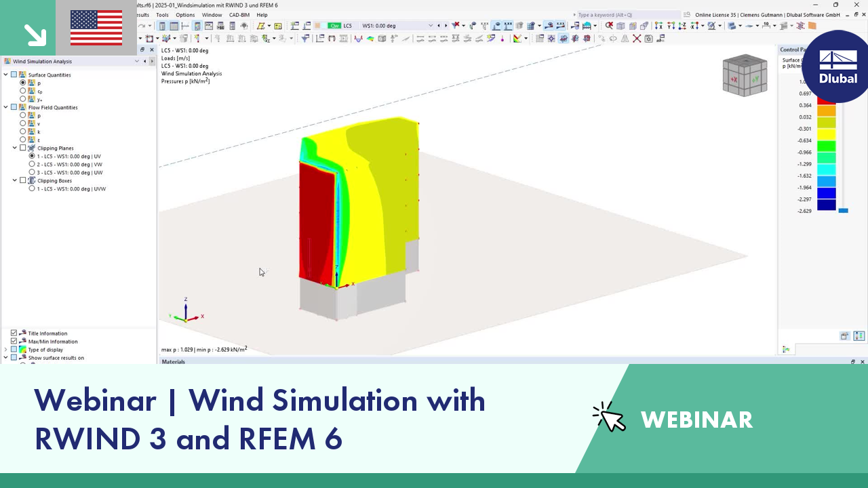Check the Title Information checkbox

point(14,333)
